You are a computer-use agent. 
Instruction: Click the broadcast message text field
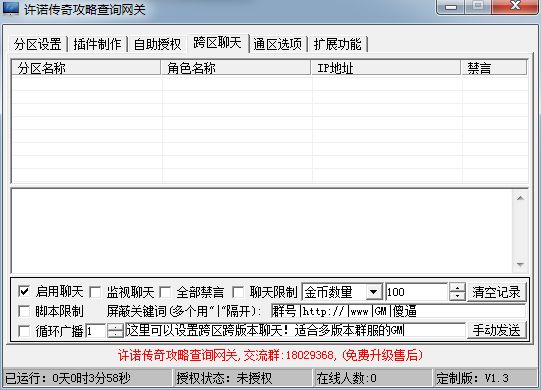click(295, 330)
